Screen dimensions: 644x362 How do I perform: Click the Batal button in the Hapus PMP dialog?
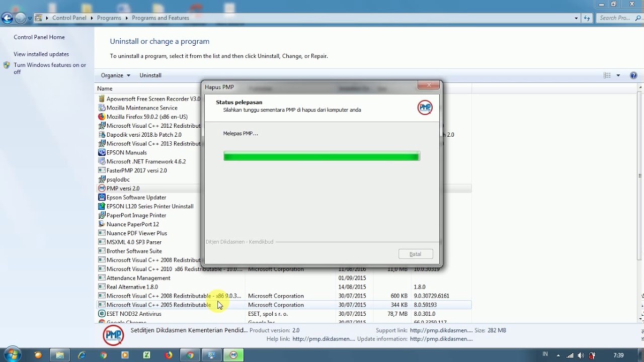coord(416,254)
